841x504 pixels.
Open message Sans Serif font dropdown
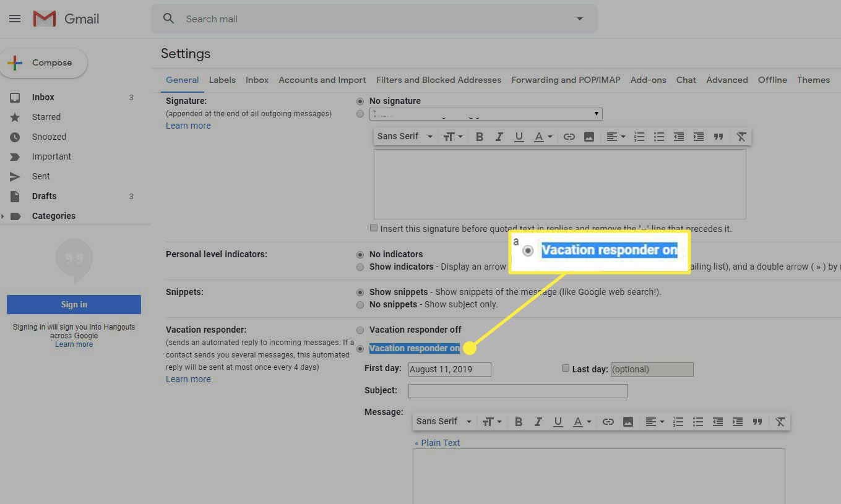[x=444, y=421]
